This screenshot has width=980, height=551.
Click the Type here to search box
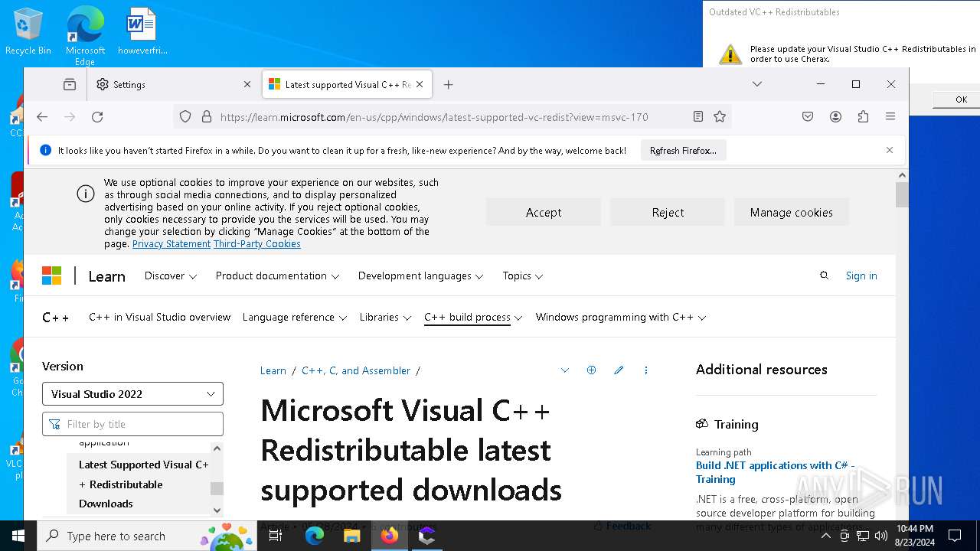[147, 536]
